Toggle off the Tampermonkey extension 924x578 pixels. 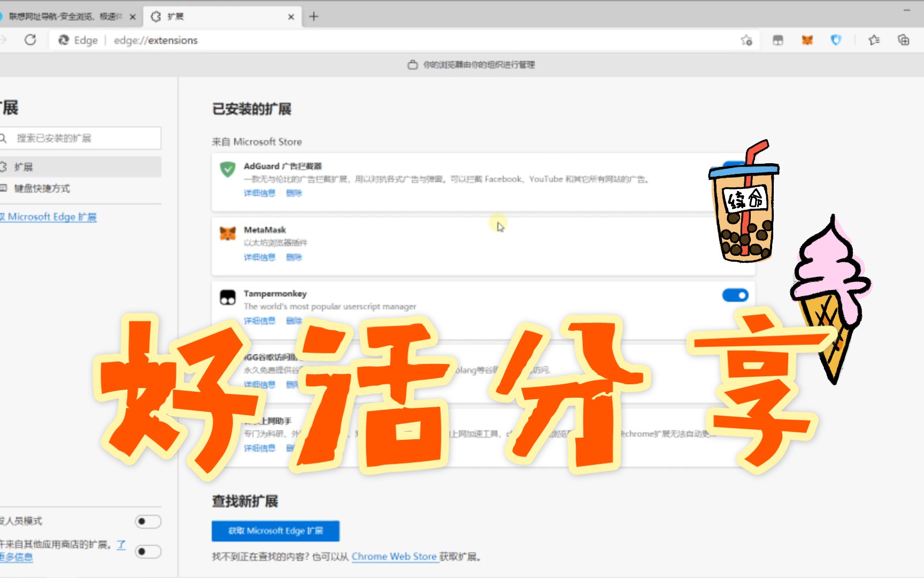point(735,295)
